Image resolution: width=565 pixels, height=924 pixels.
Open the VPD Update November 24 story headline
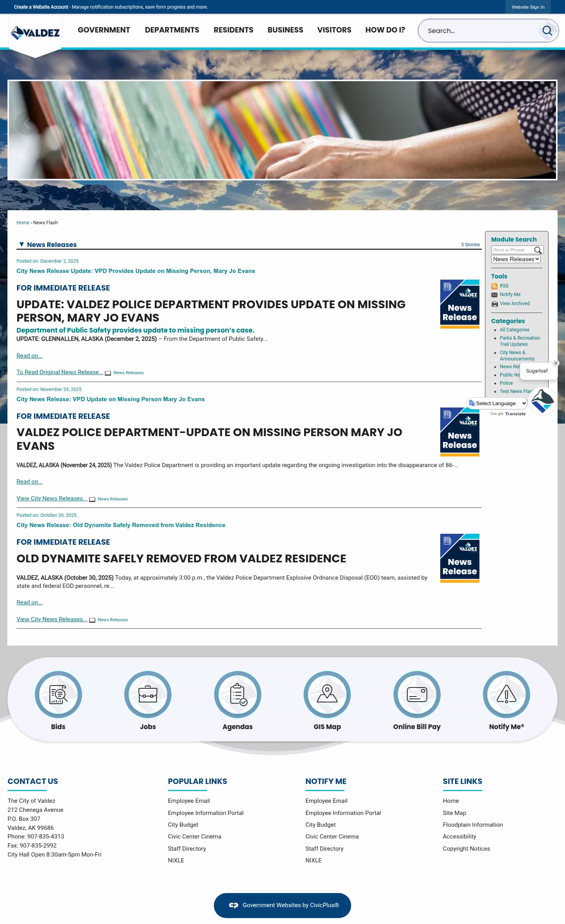[111, 399]
